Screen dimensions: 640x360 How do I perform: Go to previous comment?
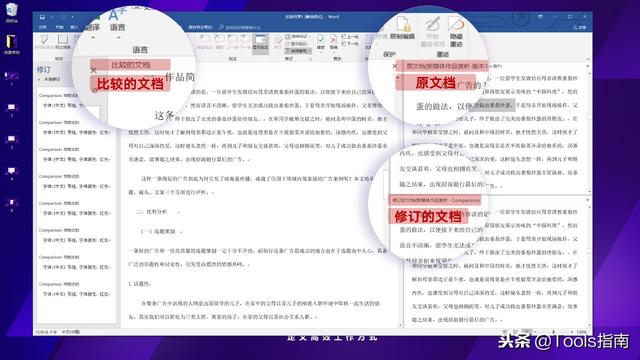[x=232, y=41]
